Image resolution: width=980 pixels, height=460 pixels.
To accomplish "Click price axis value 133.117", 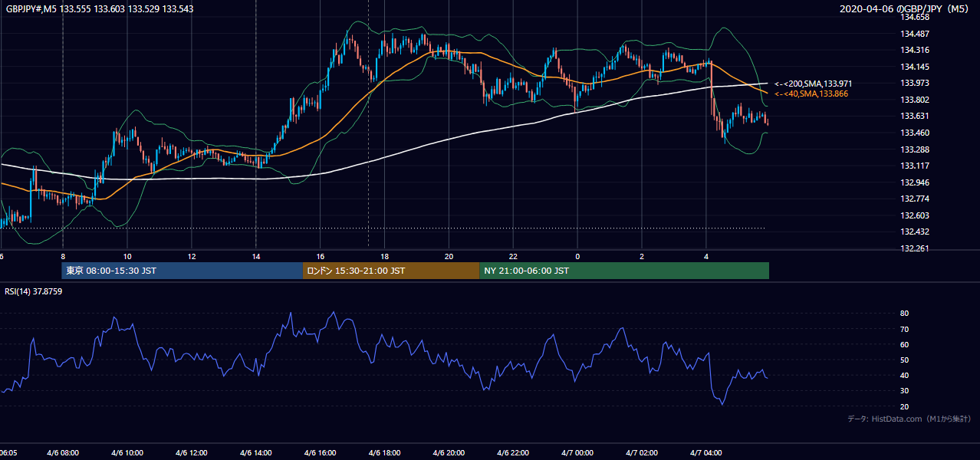I will tap(915, 166).
